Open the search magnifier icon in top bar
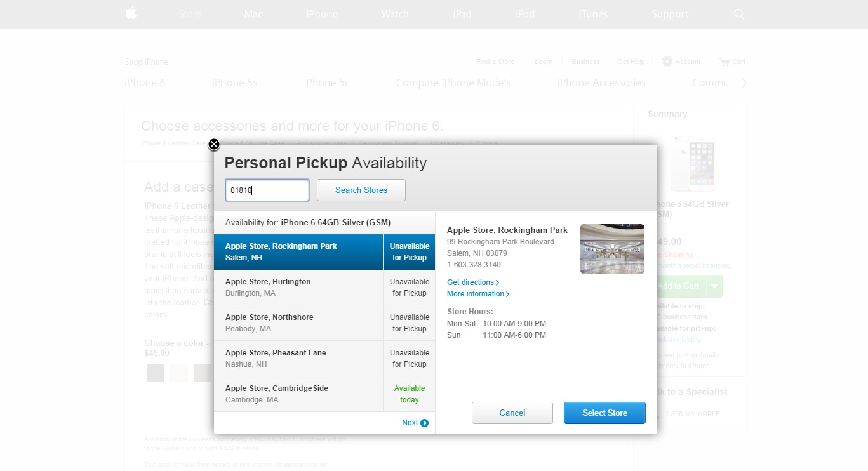The image size is (868, 471). pos(738,14)
